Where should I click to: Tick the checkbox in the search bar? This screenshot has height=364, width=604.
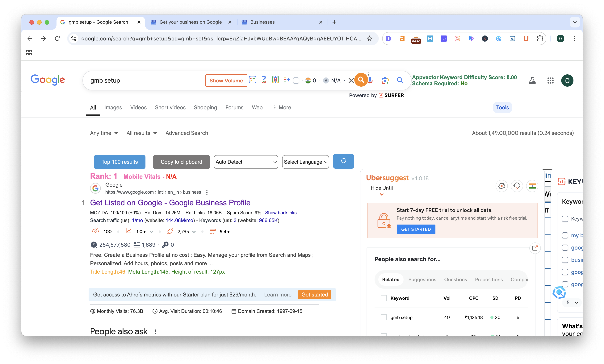tap(296, 81)
